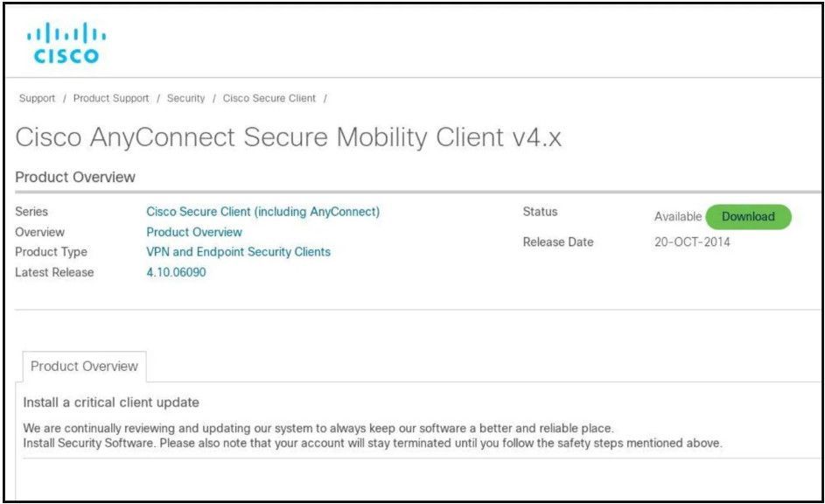The height and width of the screenshot is (504, 825).
Task: Open the blue Product Overview link beside Overview
Action: click(x=194, y=232)
